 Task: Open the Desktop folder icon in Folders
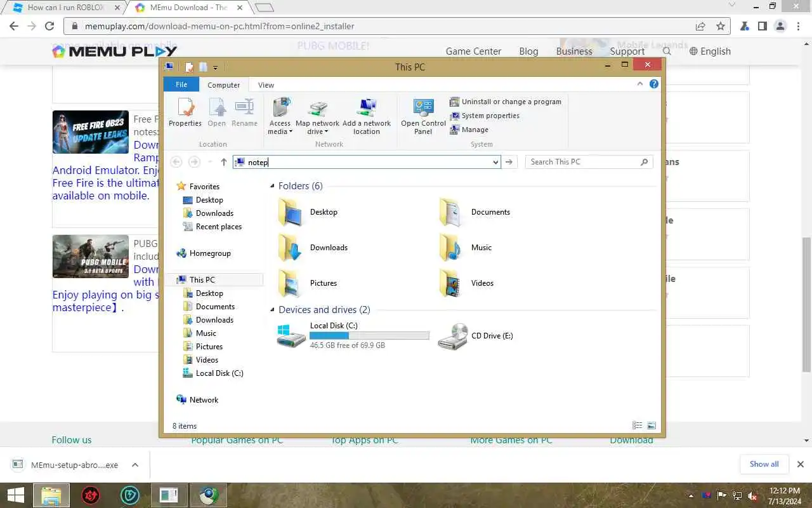click(x=291, y=212)
